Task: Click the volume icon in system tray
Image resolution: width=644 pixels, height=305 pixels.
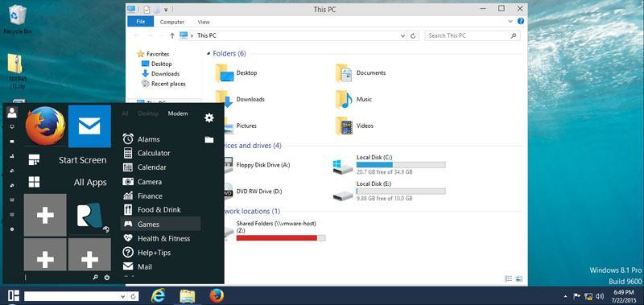Action: pyautogui.click(x=600, y=295)
